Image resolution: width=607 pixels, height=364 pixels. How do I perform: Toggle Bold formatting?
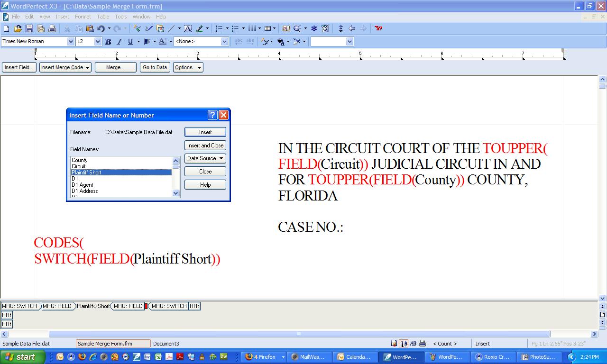[108, 42]
